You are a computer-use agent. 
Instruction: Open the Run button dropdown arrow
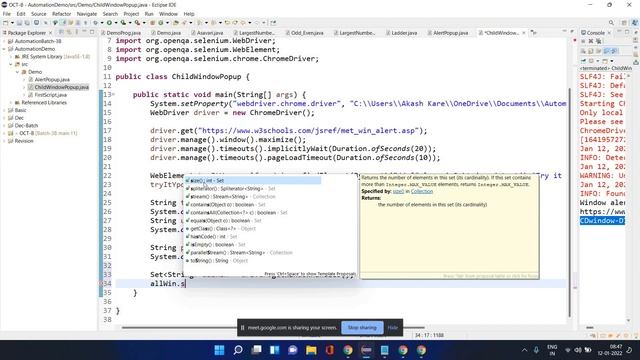[115, 23]
